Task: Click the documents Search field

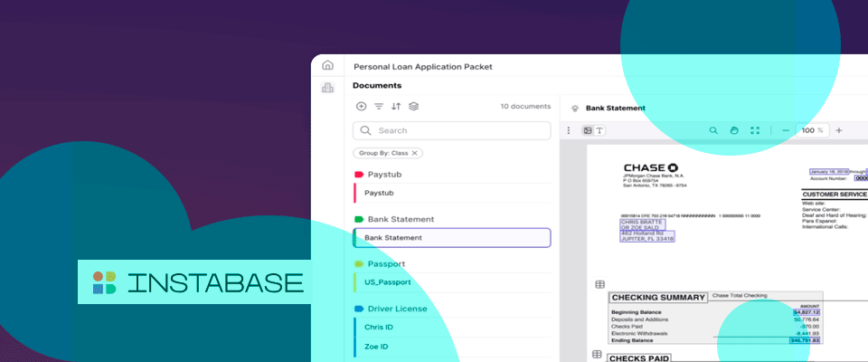Action: [x=452, y=130]
